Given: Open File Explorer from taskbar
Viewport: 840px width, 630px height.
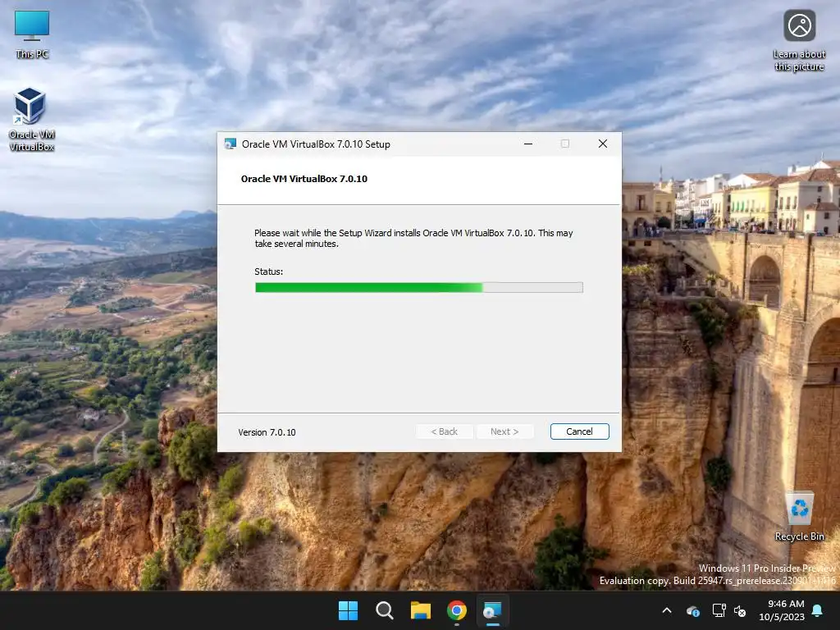Looking at the screenshot, I should pyautogui.click(x=421, y=610).
